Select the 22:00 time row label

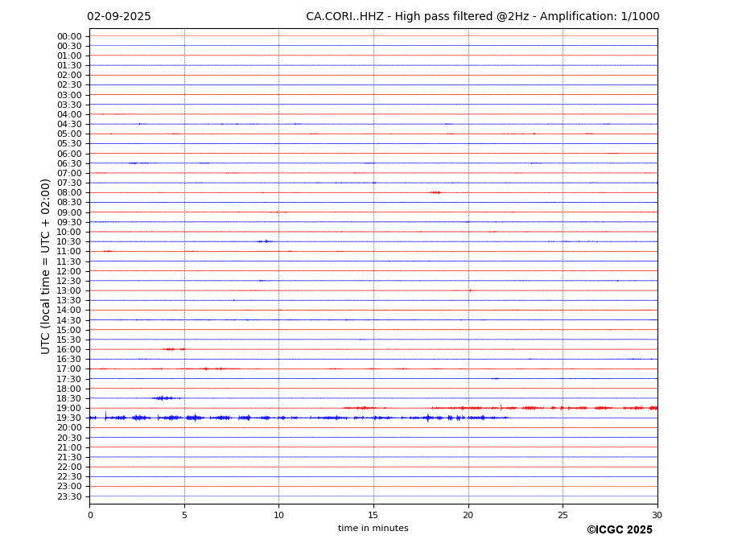pyautogui.click(x=69, y=467)
